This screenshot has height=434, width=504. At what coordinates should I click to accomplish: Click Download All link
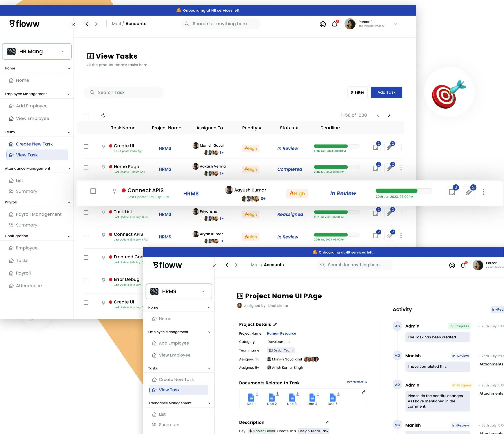pyautogui.click(x=357, y=382)
